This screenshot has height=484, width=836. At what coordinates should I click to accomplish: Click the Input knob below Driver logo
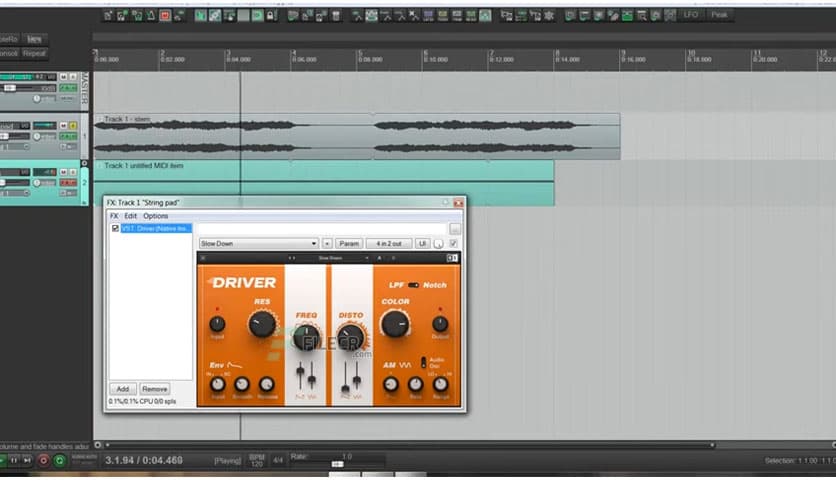click(x=217, y=324)
